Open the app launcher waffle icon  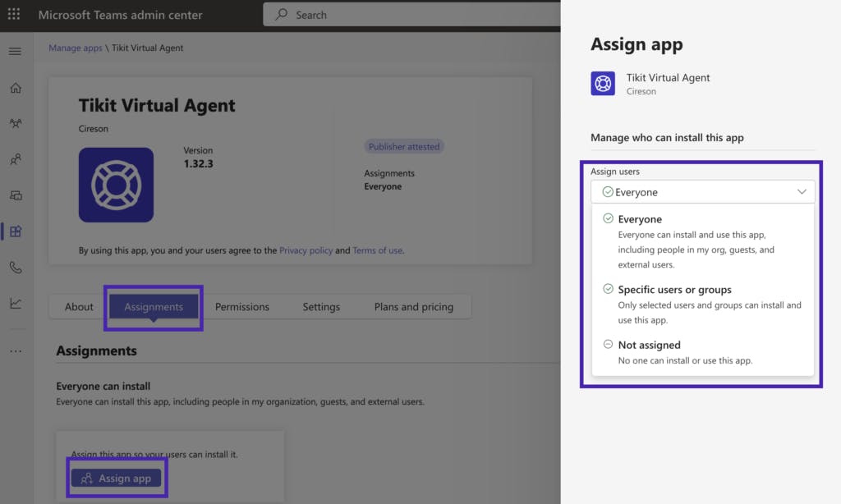(x=14, y=15)
